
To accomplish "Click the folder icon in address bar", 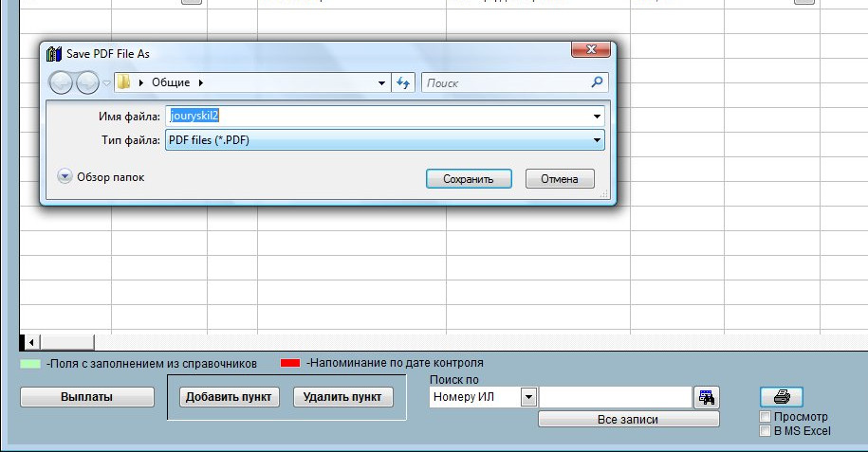I will pos(124,82).
